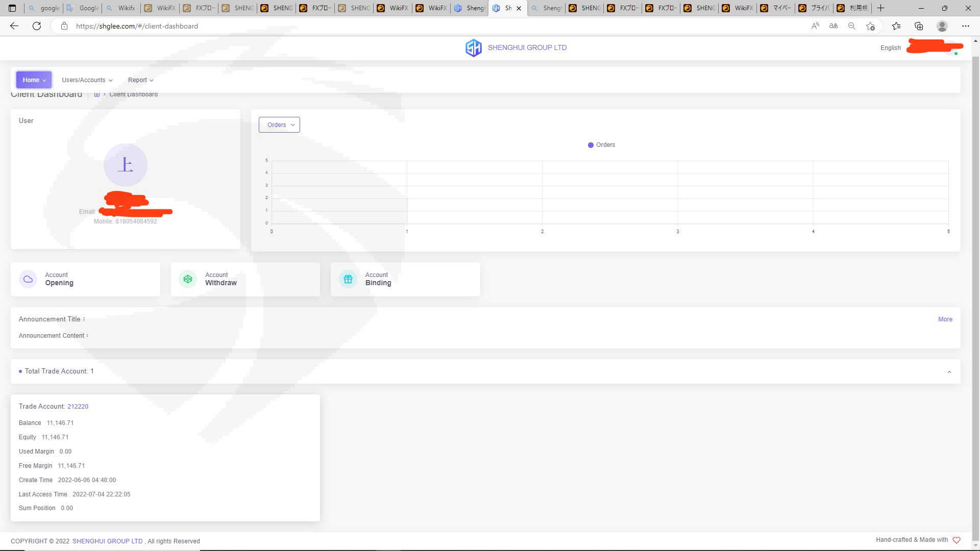The image size is (980, 551).
Task: Expand the Users/Accounts menu
Action: coord(87,80)
